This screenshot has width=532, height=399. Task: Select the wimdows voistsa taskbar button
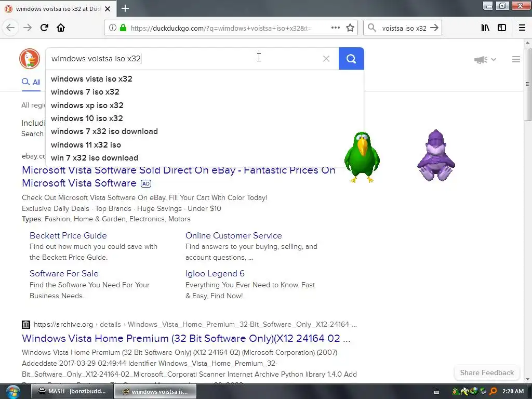tap(155, 391)
